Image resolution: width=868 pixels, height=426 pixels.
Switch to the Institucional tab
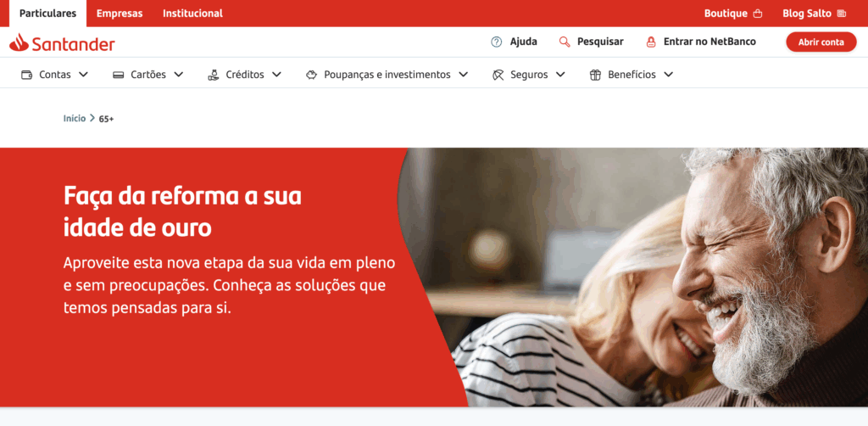click(x=192, y=14)
